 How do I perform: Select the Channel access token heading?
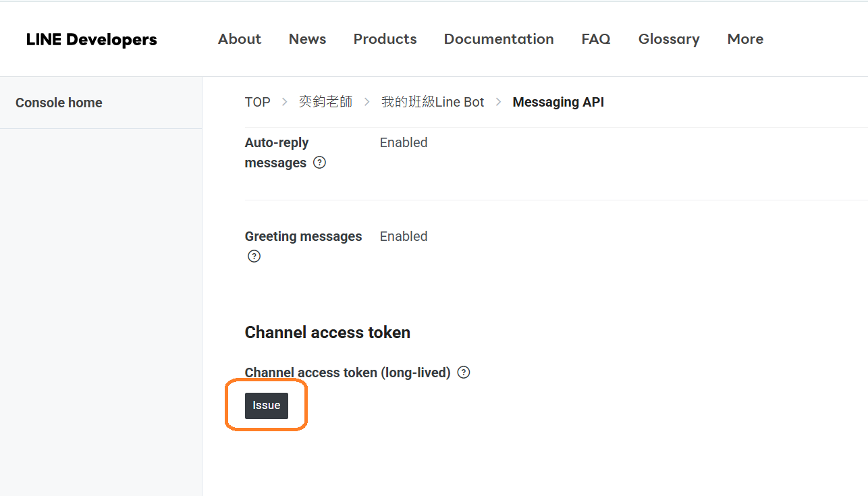tap(327, 333)
